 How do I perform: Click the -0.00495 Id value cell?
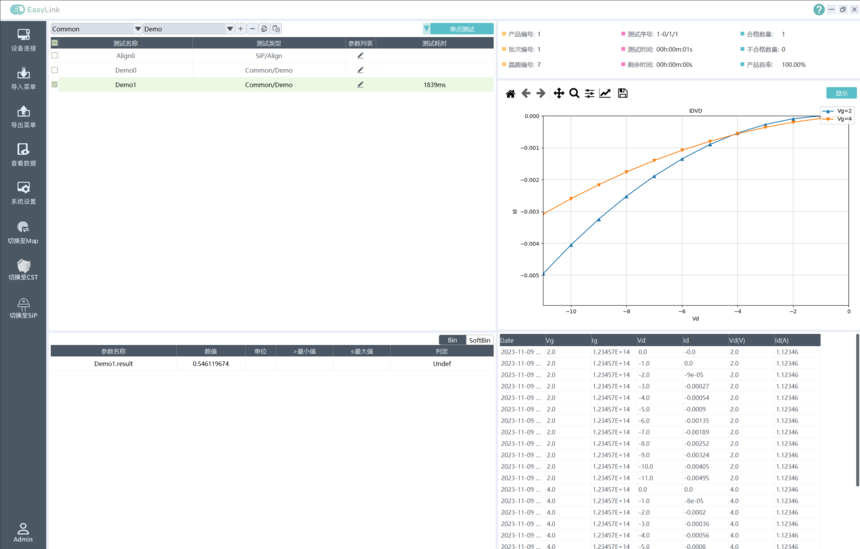705,478
